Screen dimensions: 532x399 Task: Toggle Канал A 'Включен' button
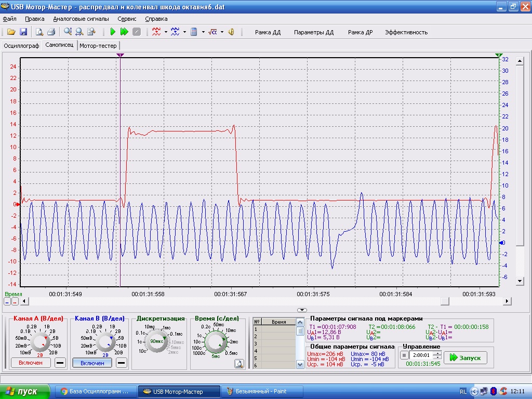(x=31, y=363)
